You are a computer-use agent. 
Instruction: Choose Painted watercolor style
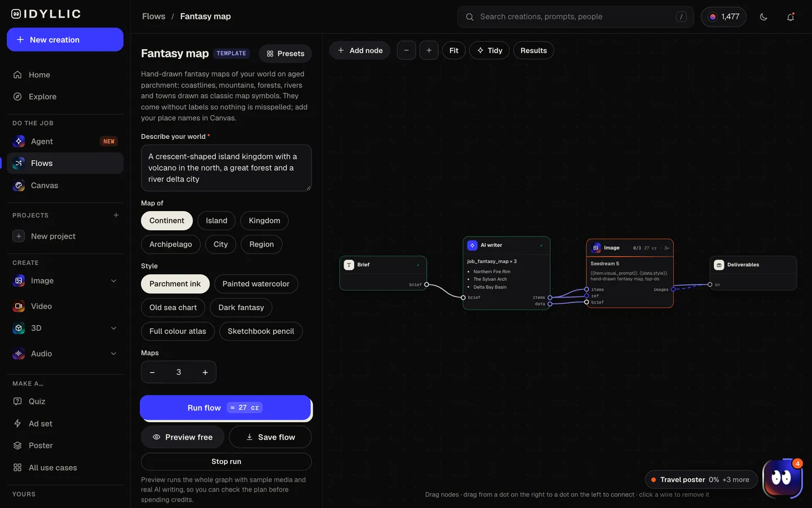[x=256, y=284]
